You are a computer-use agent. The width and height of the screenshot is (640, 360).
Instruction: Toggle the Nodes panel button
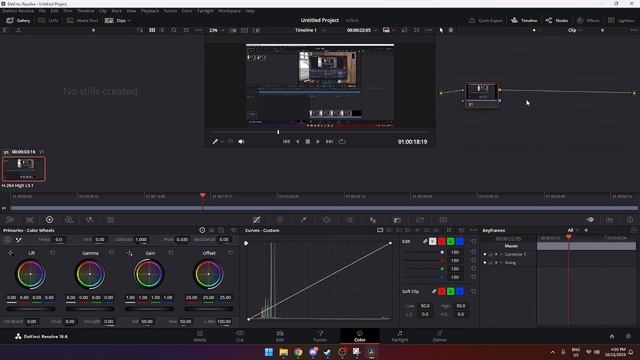click(x=557, y=20)
